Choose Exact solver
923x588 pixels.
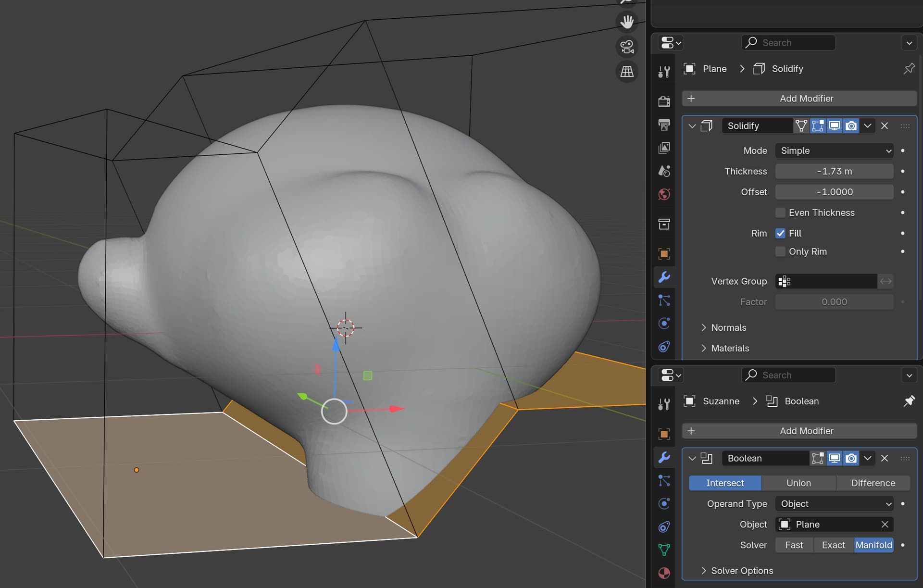tap(834, 545)
